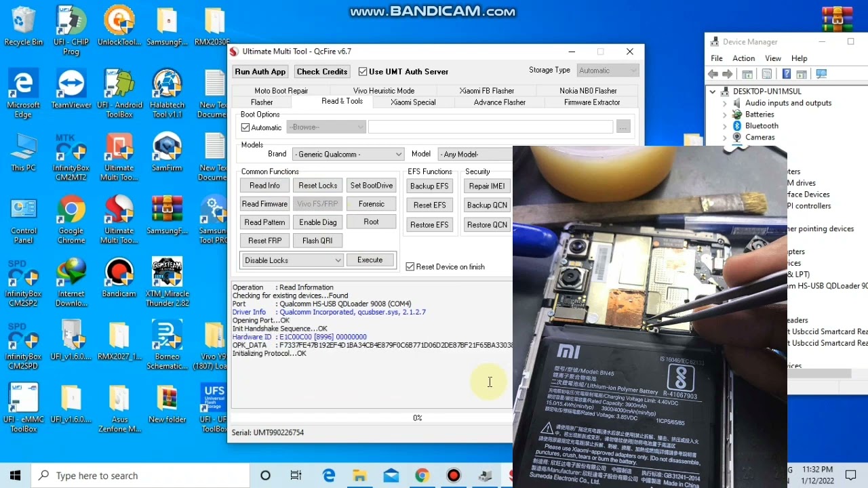Open the Model Any Model dropdown
Screen dimensions: 868x488
[475, 154]
